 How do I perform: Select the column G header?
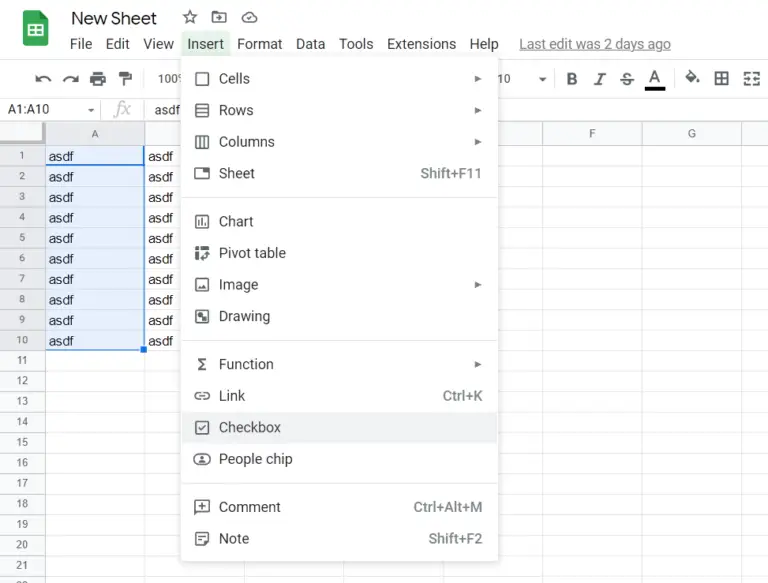click(x=692, y=134)
